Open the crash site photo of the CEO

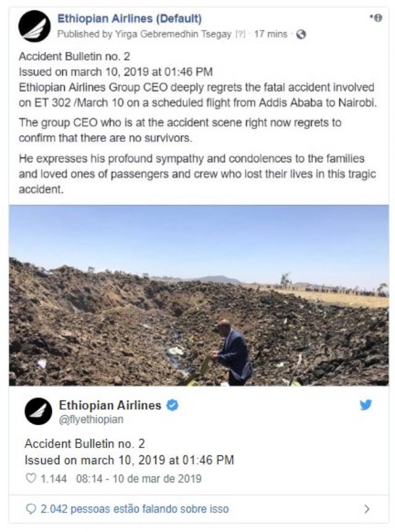(199, 295)
